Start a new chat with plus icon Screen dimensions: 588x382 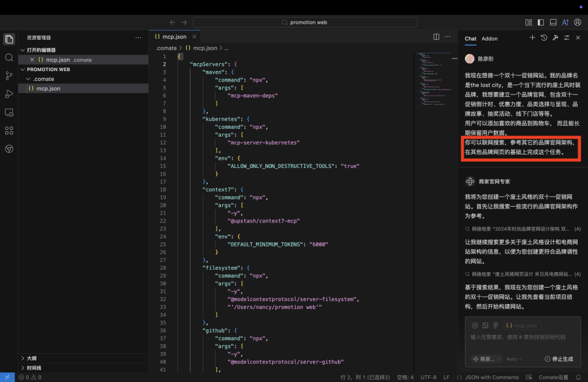click(x=532, y=38)
